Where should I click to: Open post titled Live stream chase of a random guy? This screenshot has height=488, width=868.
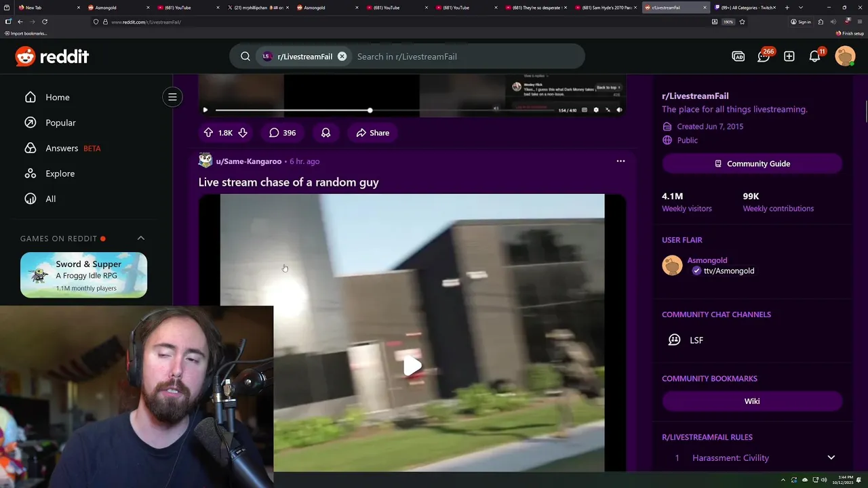click(x=288, y=182)
